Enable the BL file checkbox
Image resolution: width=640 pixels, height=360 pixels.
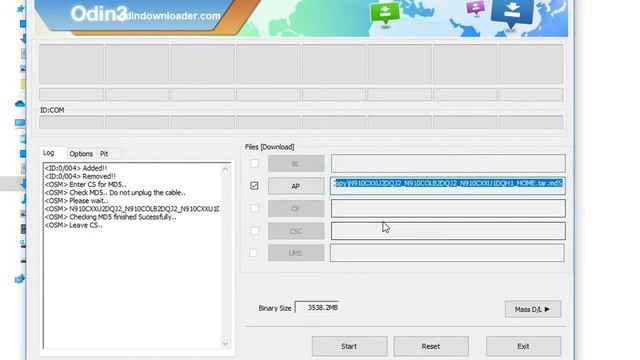click(x=254, y=163)
